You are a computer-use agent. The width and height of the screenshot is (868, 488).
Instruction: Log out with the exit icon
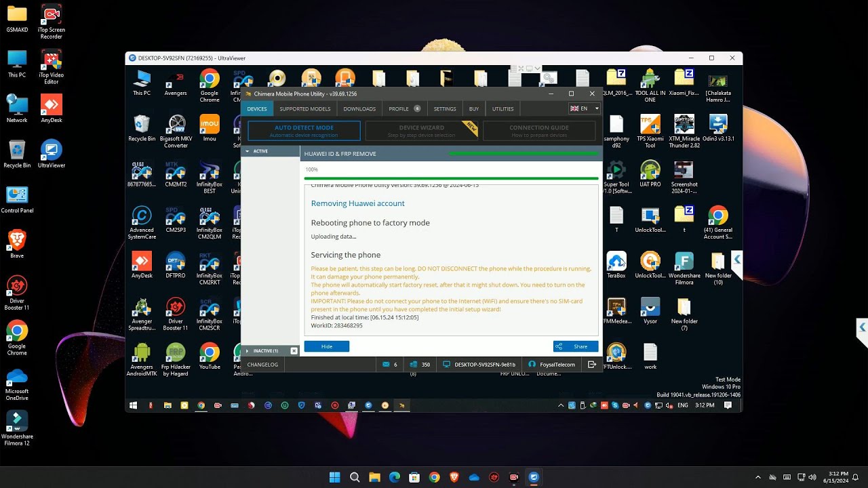592,365
